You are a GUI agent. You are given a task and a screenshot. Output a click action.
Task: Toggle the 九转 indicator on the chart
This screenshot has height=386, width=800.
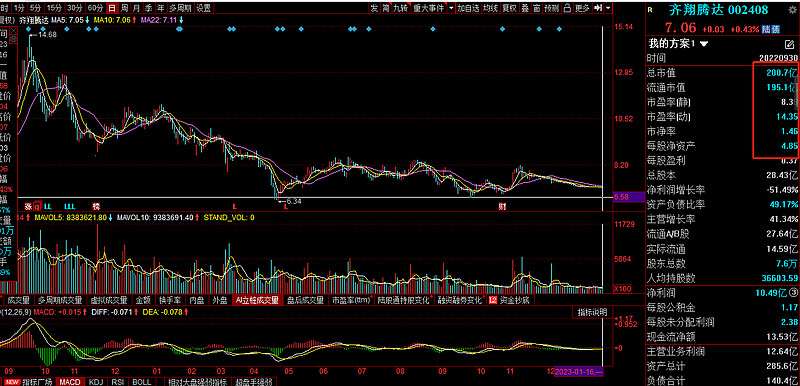pos(401,8)
